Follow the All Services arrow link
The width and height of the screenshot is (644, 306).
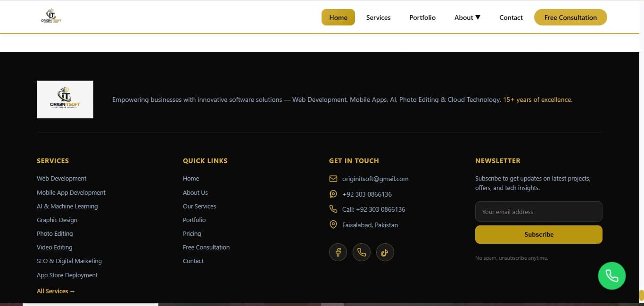(56, 291)
